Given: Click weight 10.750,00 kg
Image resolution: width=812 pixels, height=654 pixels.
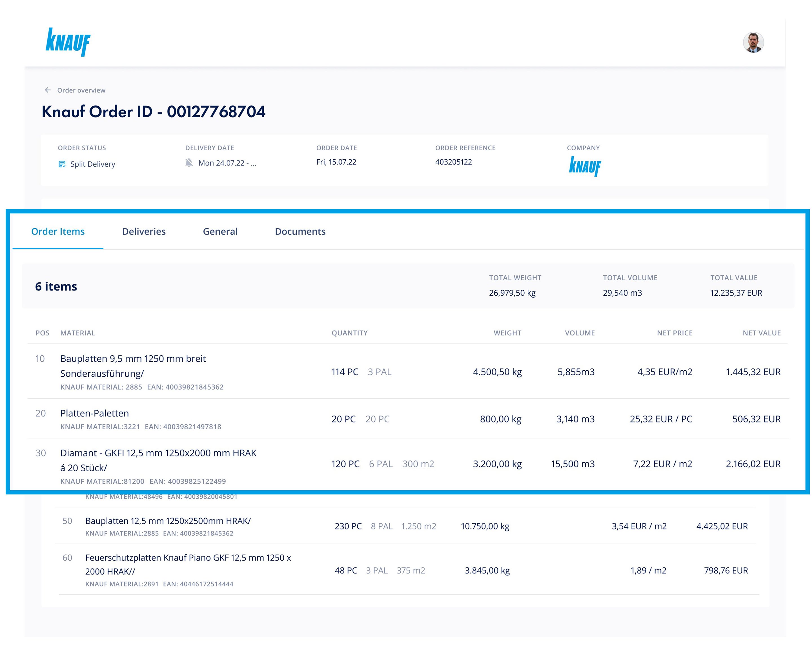Looking at the screenshot, I should [485, 526].
